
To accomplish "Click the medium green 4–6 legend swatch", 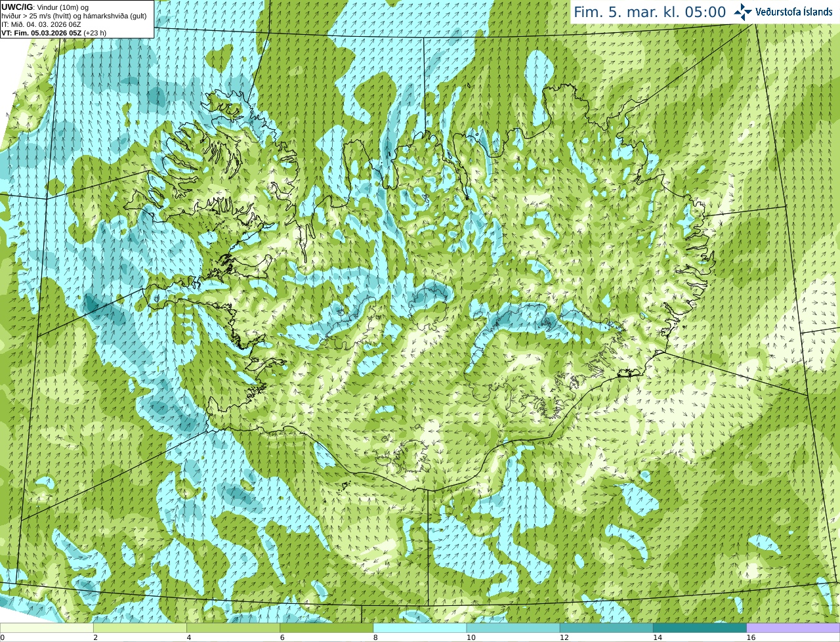I will 233,628.
